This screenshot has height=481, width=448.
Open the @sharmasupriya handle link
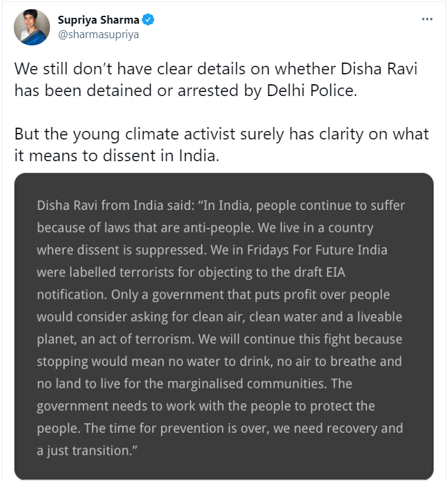coord(99,35)
